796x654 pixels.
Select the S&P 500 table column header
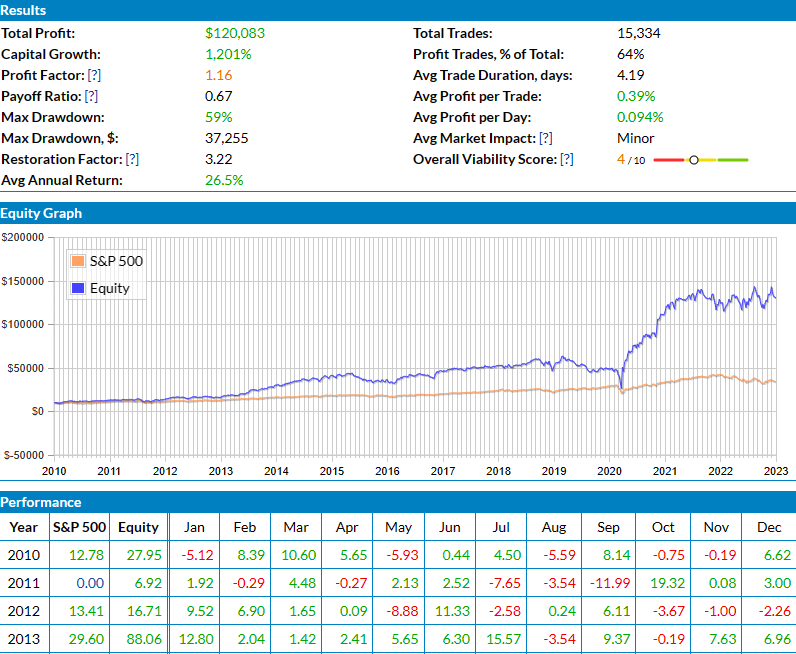[78, 527]
